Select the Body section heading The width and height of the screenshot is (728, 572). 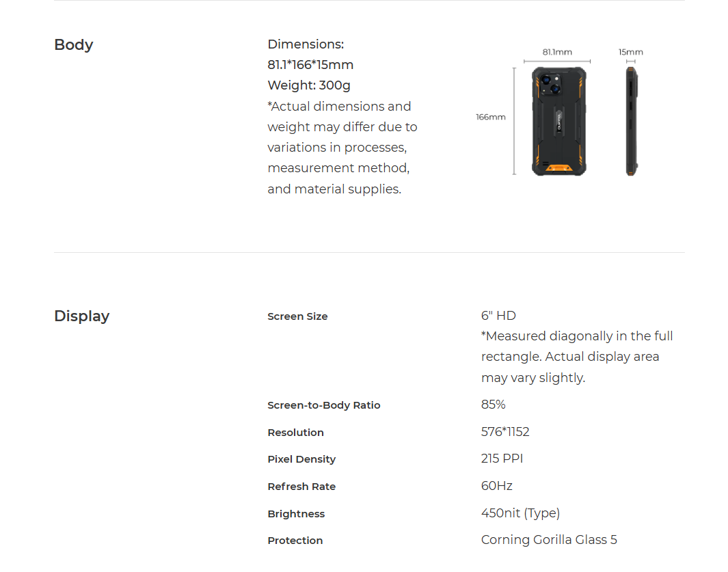pyautogui.click(x=73, y=44)
